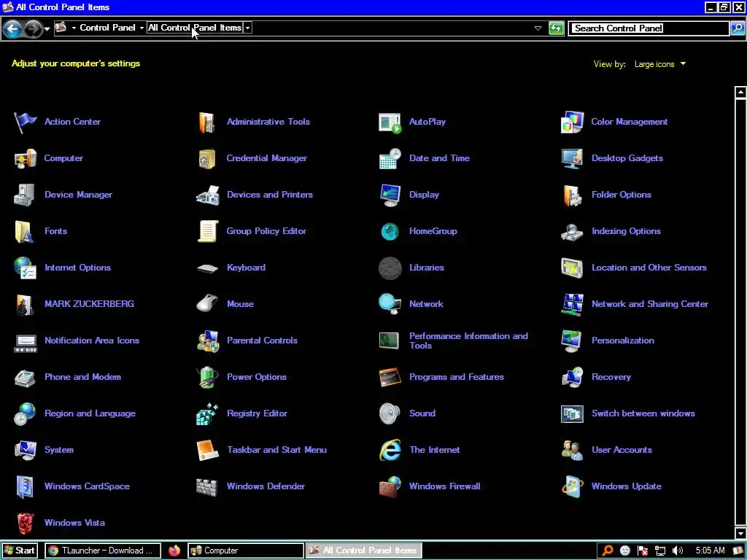The image size is (747, 560).
Task: Open the Internet Options icon
Action: click(25, 268)
